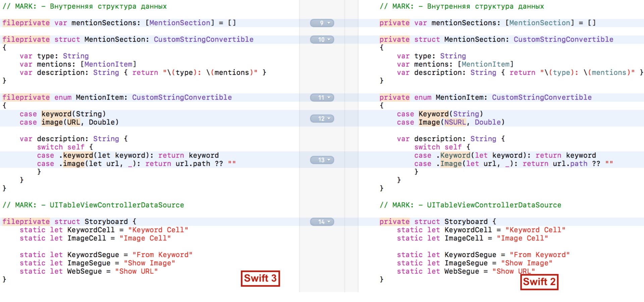Select CustomStringConvertible in the left pane
Viewport: 644px width, 302px height.
coord(203,39)
